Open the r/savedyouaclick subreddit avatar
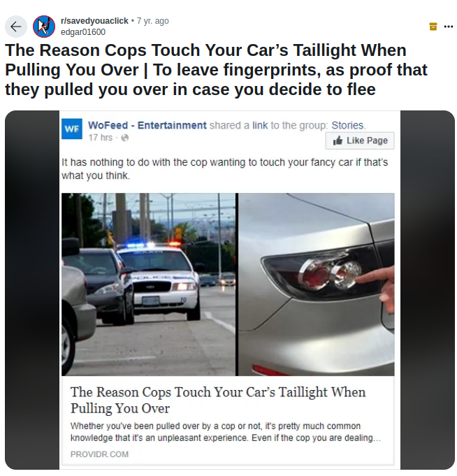 pyautogui.click(x=44, y=27)
